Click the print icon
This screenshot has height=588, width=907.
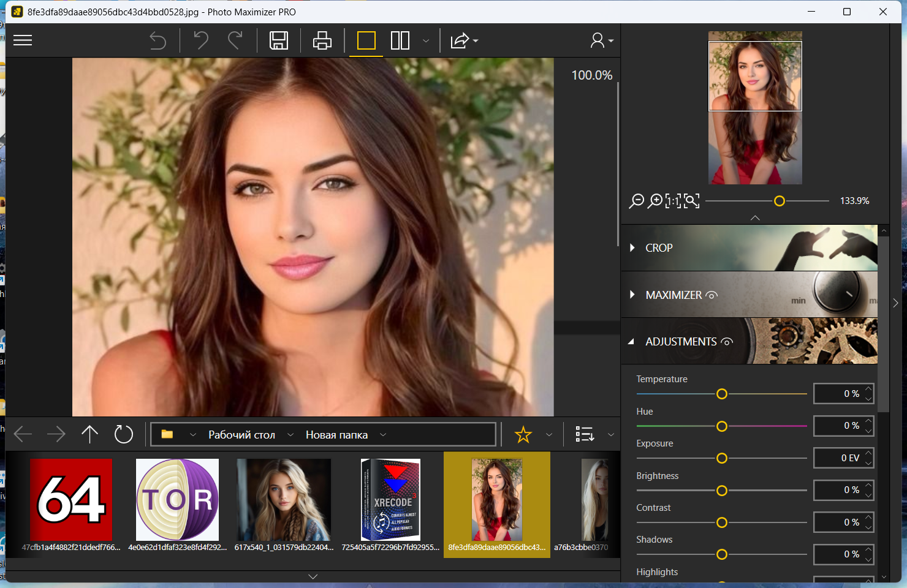tap(322, 40)
